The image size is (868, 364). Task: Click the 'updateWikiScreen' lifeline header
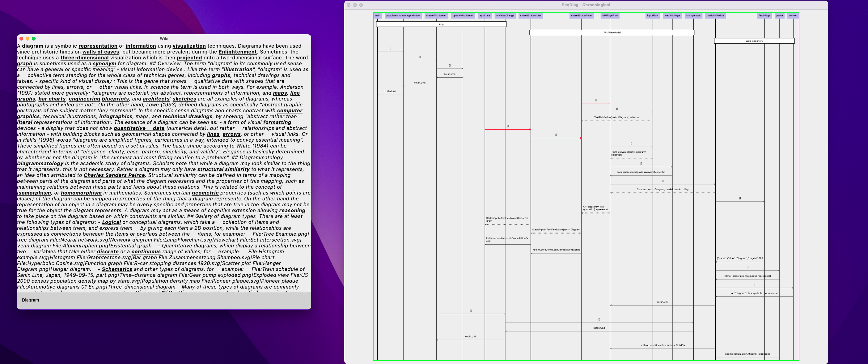point(463,15)
